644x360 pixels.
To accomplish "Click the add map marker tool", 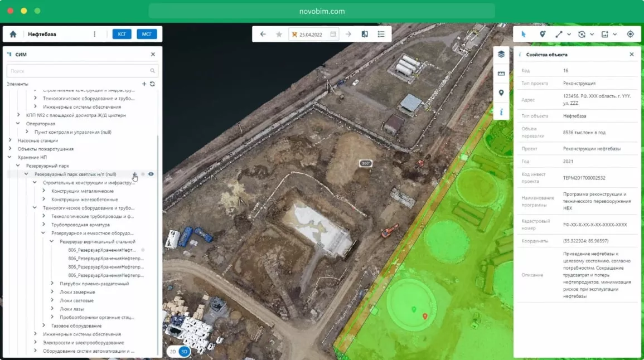I will pyautogui.click(x=542, y=34).
